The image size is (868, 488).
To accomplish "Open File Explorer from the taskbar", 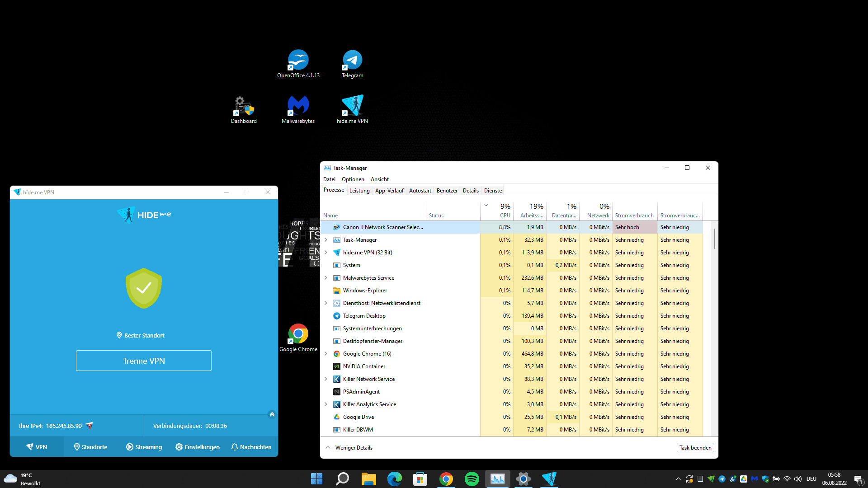I will 368,479.
